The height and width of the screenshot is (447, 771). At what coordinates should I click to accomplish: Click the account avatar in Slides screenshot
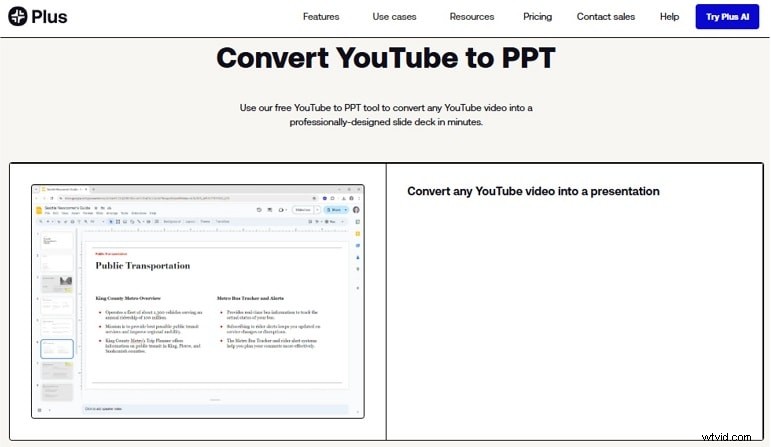coord(356,210)
